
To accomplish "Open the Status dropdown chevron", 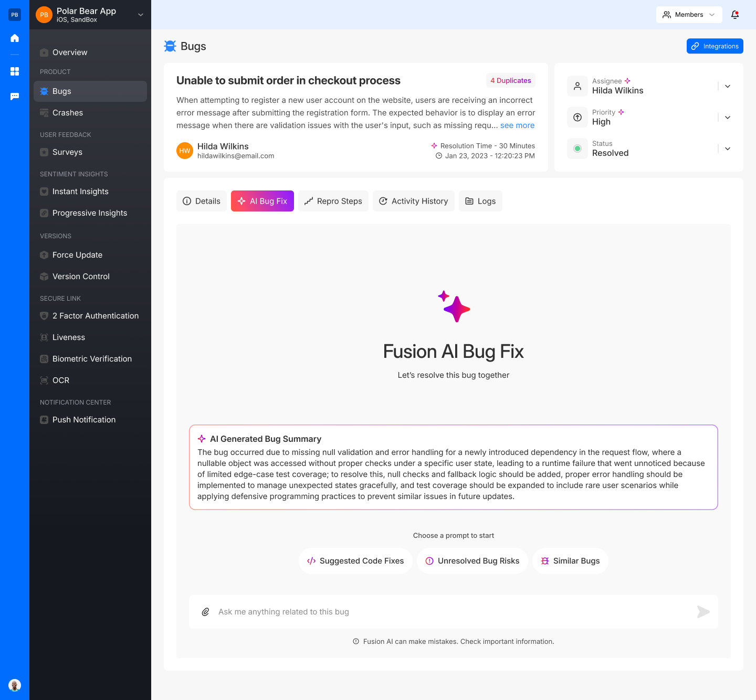I will pos(728,149).
